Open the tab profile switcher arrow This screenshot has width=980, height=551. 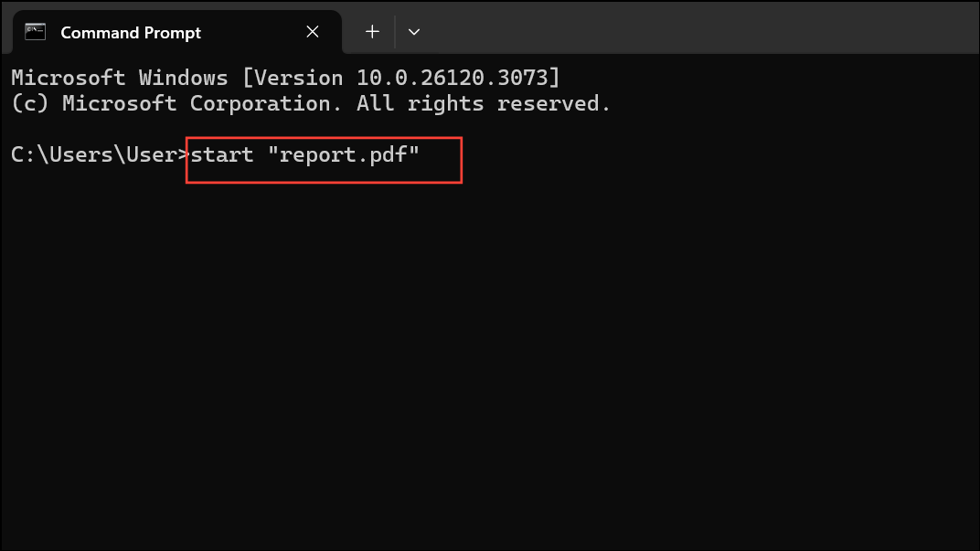[414, 31]
